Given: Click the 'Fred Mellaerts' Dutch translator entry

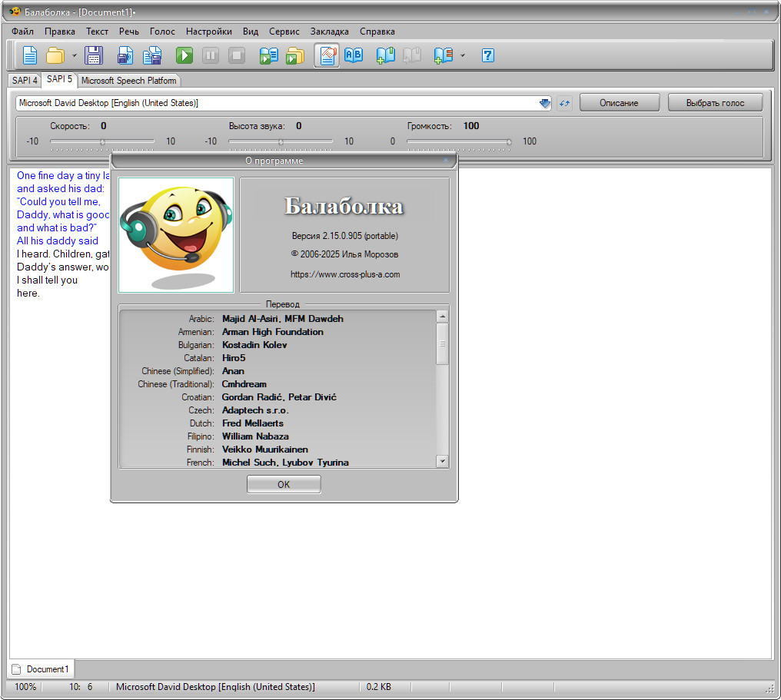Looking at the screenshot, I should (x=253, y=423).
